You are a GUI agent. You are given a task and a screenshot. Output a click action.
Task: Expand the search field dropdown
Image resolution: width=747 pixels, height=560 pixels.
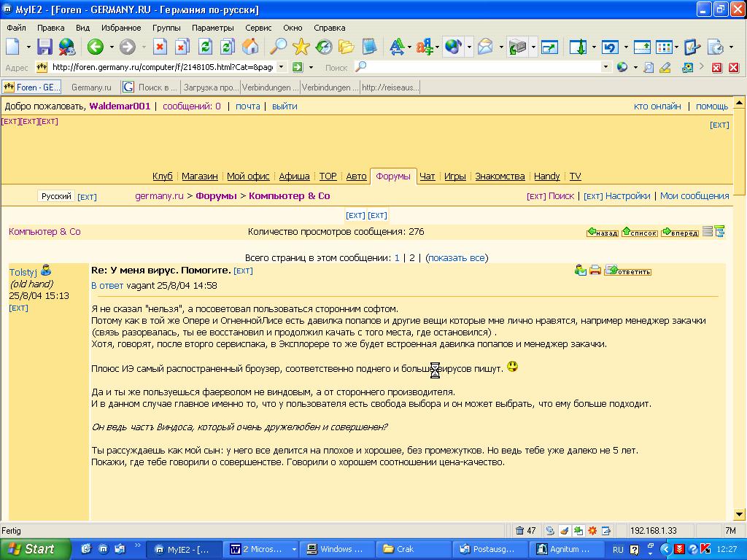605,67
